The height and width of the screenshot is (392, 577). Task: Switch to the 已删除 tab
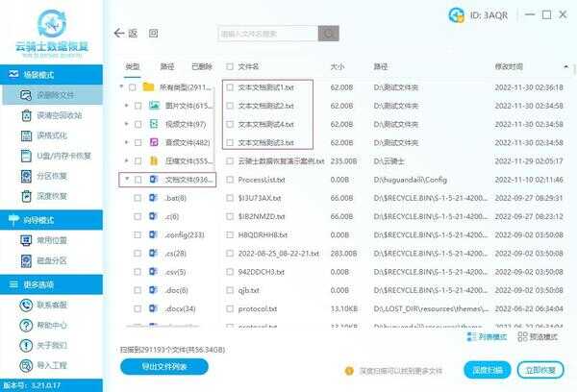coord(201,66)
